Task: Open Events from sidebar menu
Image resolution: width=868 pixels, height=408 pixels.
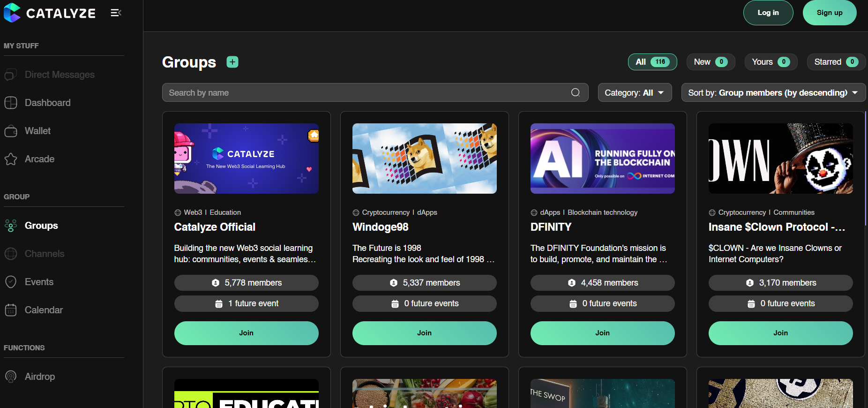Action: [39, 282]
